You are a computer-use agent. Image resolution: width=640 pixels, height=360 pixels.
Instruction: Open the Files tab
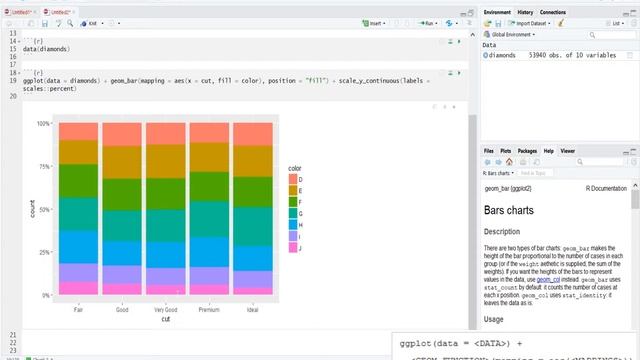pos(489,151)
